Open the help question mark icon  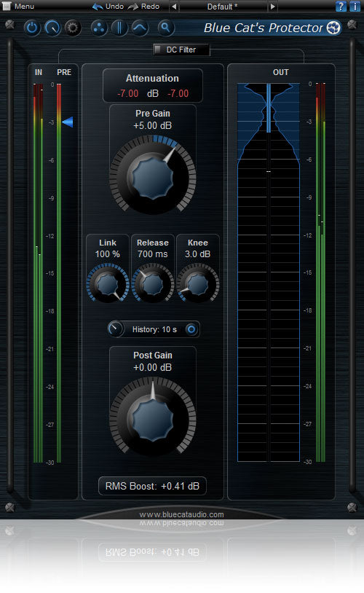click(341, 7)
